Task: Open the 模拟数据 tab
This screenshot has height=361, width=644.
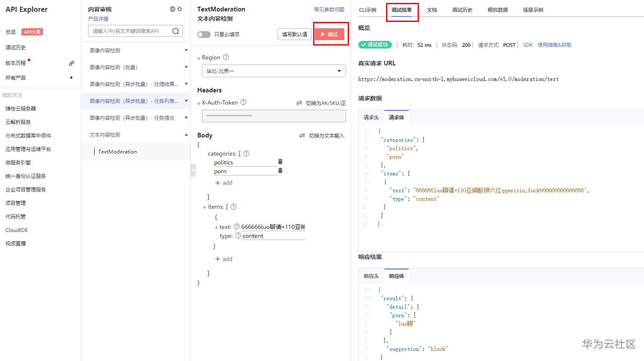Action: click(498, 10)
